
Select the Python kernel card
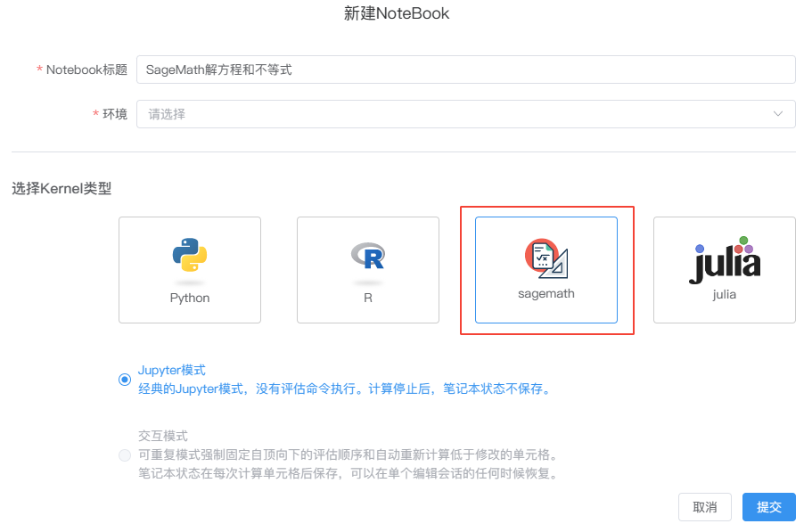[189, 270]
